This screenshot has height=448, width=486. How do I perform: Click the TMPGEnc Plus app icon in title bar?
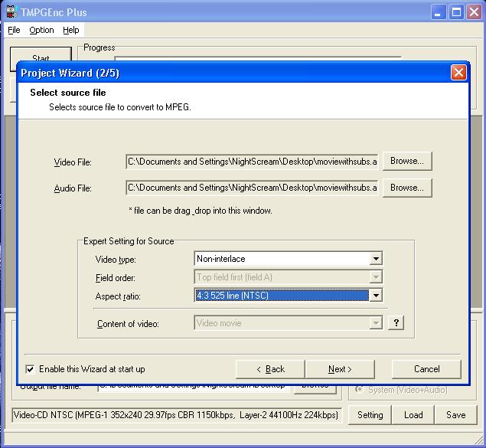pos(11,11)
